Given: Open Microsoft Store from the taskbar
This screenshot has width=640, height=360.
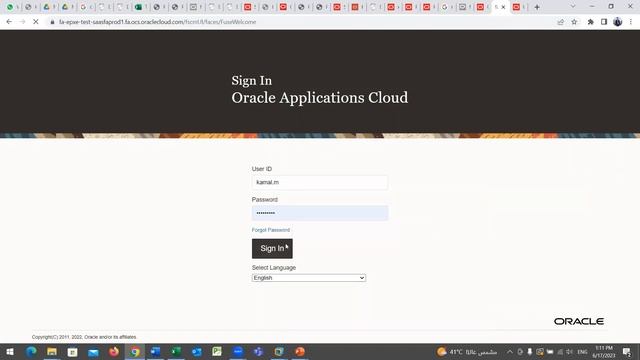Looking at the screenshot, I should (73, 352).
